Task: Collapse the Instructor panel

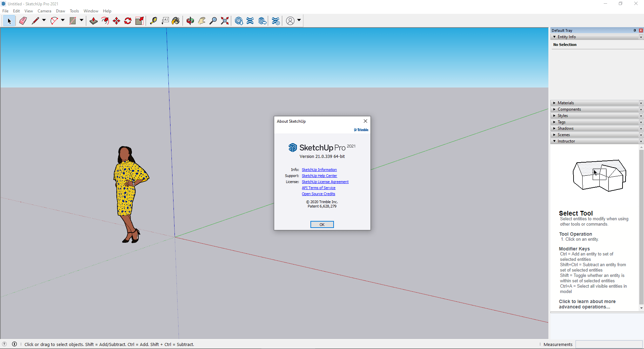Action: click(x=566, y=141)
